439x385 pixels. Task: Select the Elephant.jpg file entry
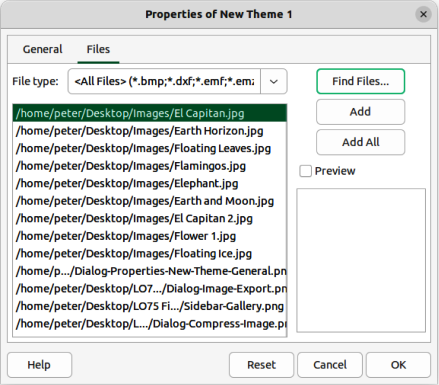(150, 183)
